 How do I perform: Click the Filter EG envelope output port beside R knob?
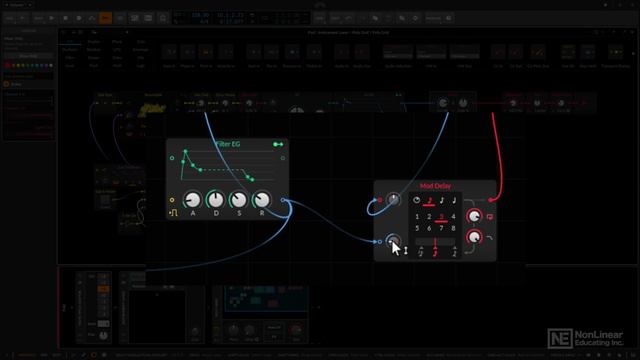(283, 200)
